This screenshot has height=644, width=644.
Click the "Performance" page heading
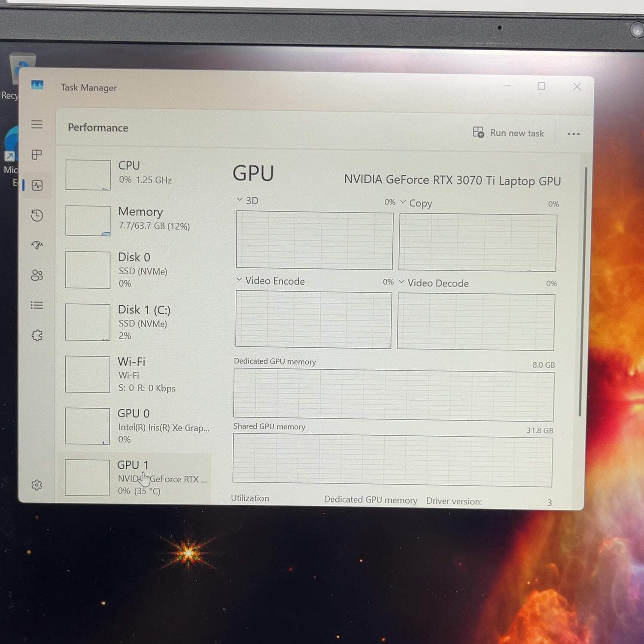click(x=98, y=128)
